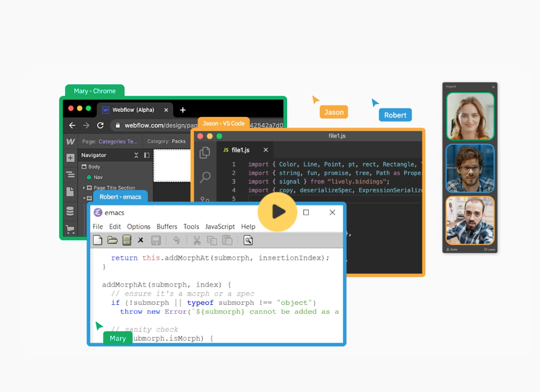The width and height of the screenshot is (540, 392).
Task: Collapse all items in the Navigator panel
Action: coord(136,155)
